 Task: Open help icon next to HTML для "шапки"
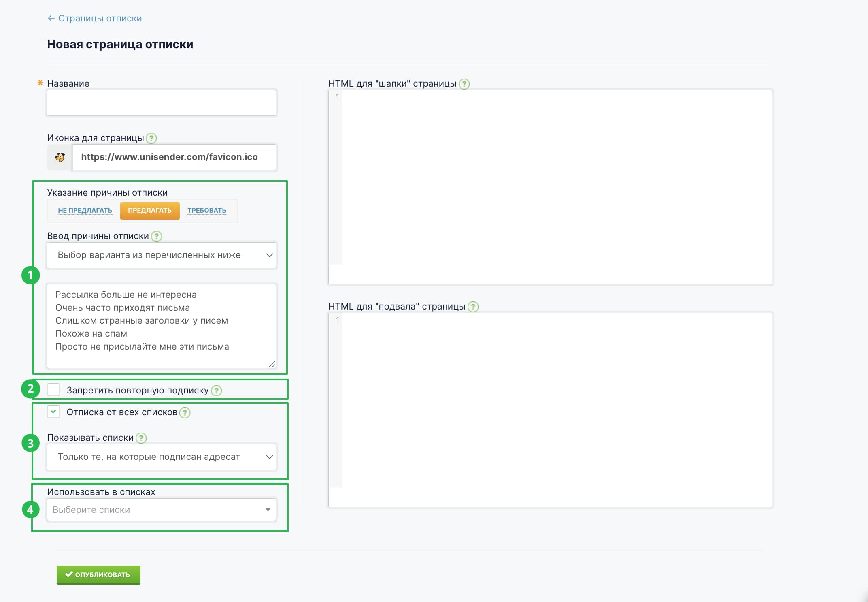[464, 84]
